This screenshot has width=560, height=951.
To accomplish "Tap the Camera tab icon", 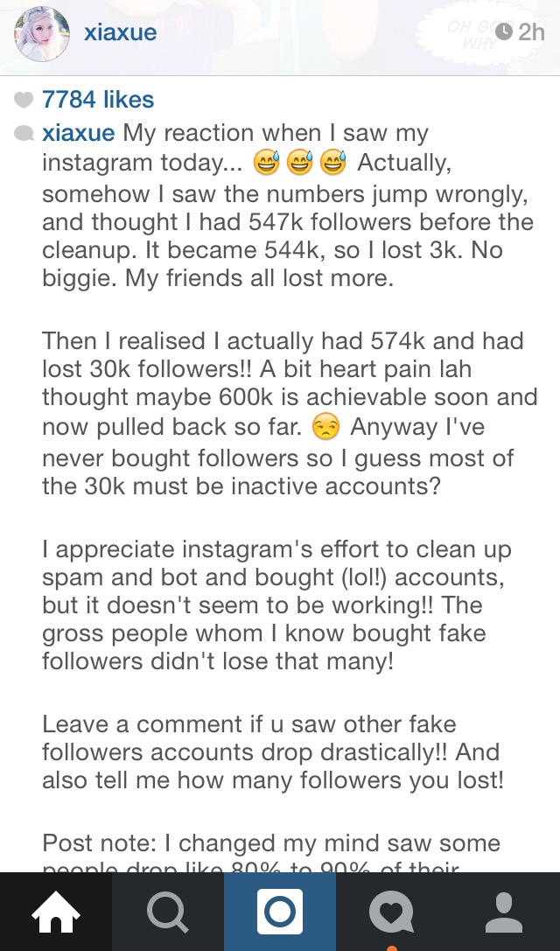I will click(280, 912).
